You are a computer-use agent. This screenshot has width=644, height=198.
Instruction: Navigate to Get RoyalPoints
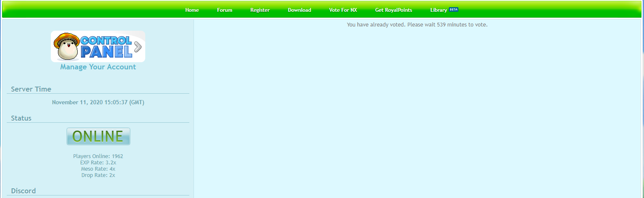coord(393,10)
